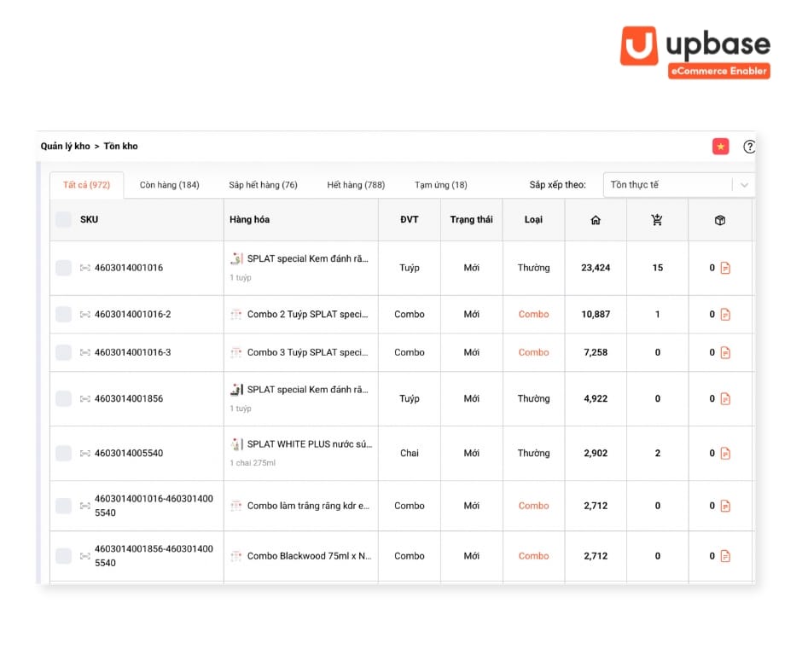Switch to Sắp hết hàng (76) tab
This screenshot has width=802, height=672.
pos(263,185)
